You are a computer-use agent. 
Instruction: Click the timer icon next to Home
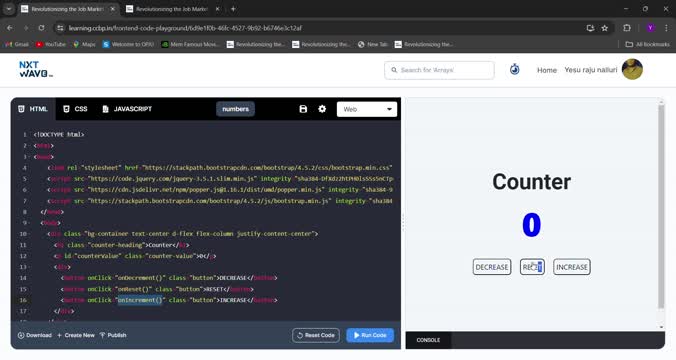tap(514, 69)
